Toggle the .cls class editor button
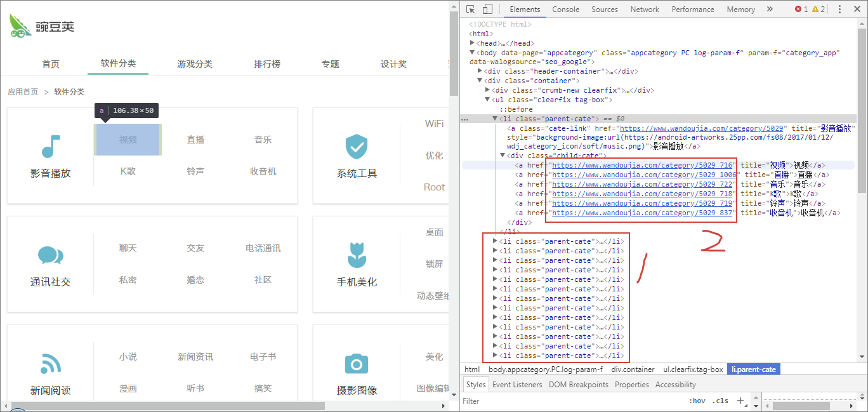Screen dimensions: 868x412 720,401
